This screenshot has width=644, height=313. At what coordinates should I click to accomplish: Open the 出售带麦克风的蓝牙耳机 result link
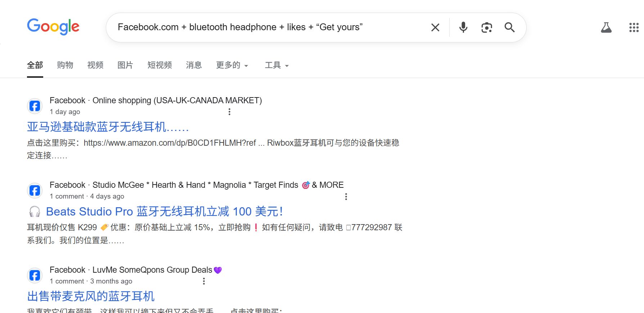[91, 296]
